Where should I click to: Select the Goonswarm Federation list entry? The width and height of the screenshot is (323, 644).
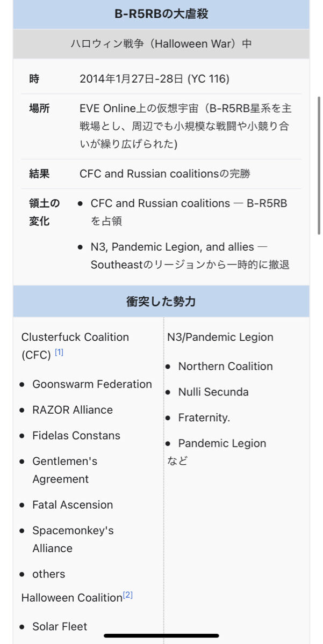click(x=92, y=384)
